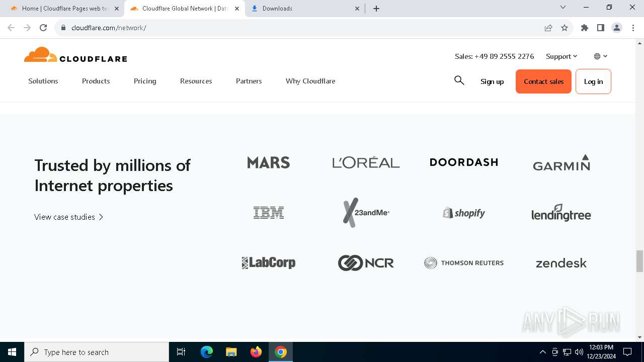Open the network tray icon

567,352
